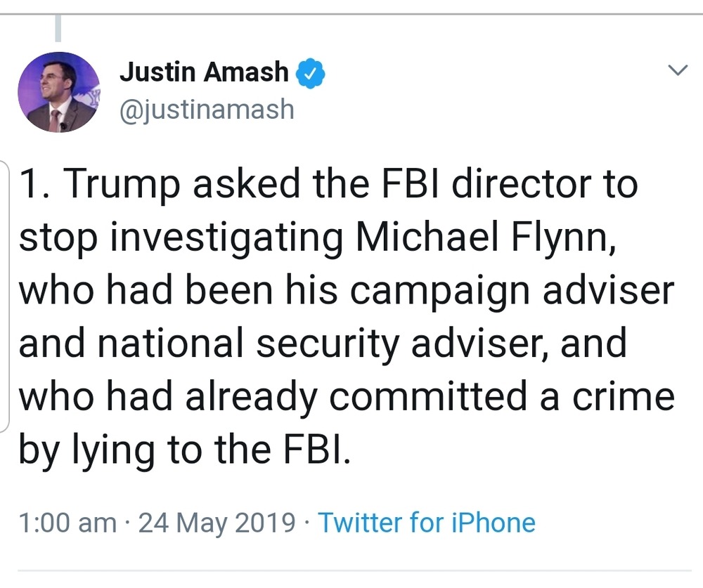
Task: Open the tweet options chevron menu
Action: coord(677,70)
